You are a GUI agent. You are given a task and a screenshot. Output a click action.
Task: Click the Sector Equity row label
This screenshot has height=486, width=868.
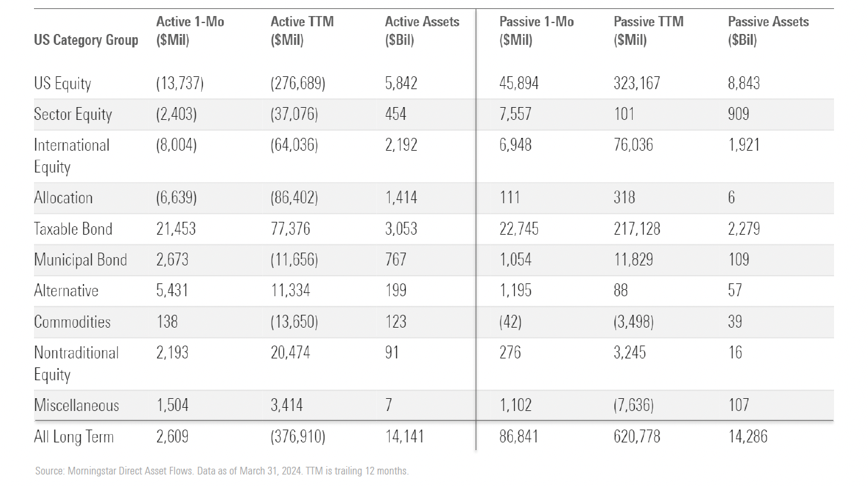pyautogui.click(x=73, y=115)
